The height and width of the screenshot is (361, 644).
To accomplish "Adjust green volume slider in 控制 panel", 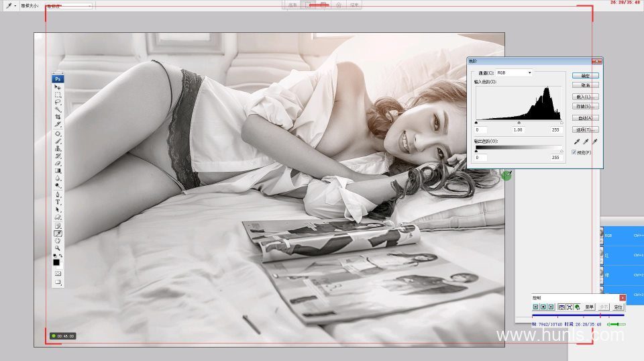I will [617, 325].
